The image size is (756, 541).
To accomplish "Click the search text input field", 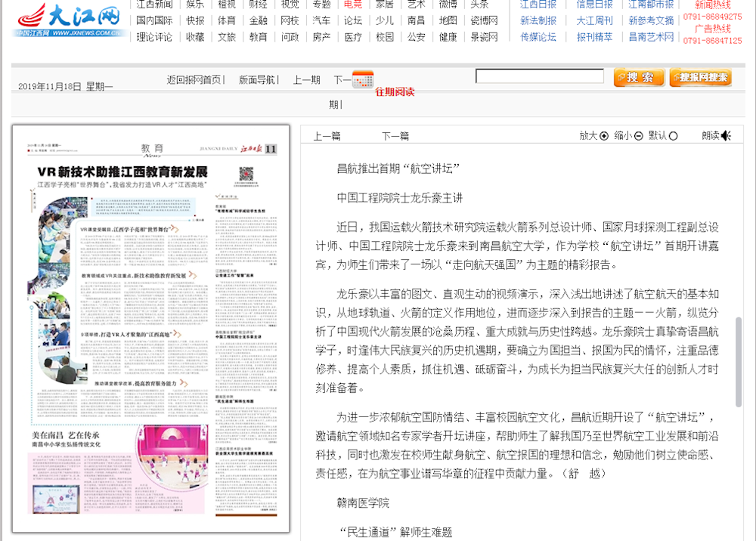I will pyautogui.click(x=539, y=76).
